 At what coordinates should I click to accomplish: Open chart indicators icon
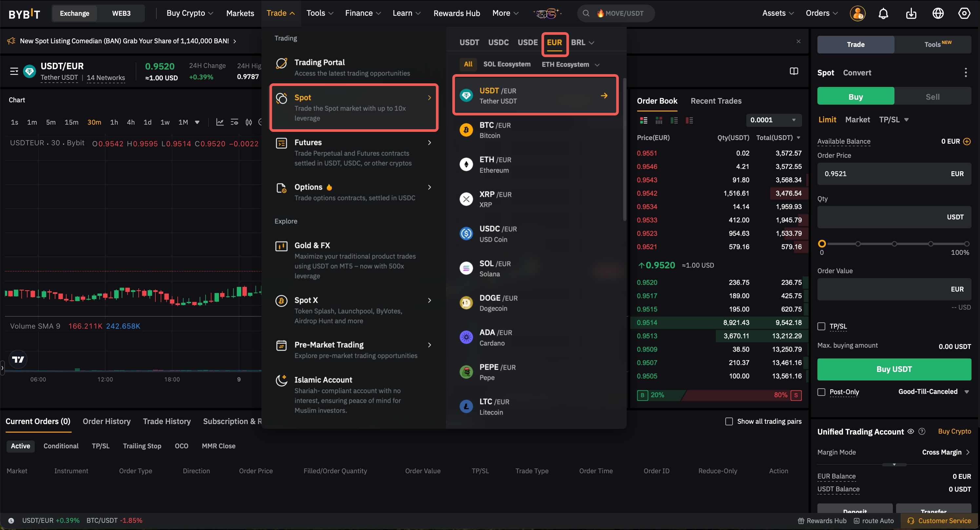coord(220,122)
